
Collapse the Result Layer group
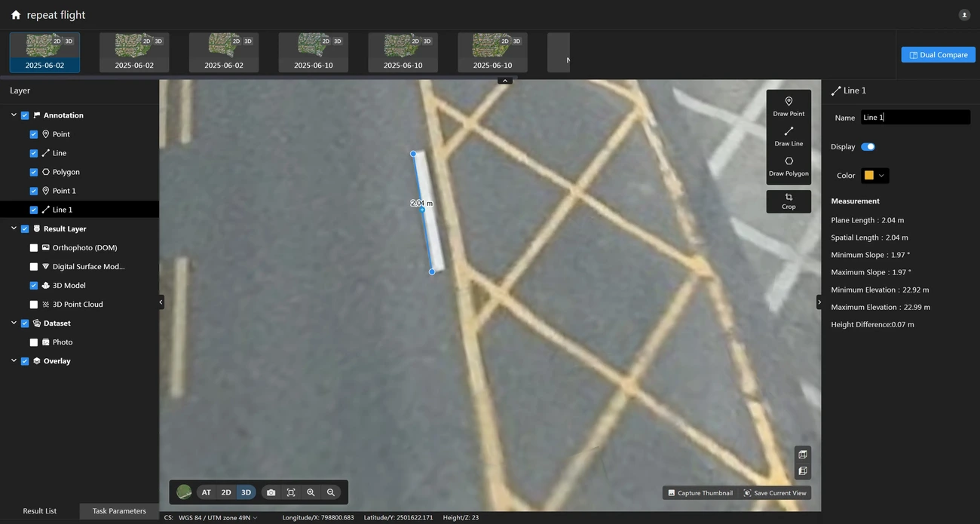pyautogui.click(x=14, y=228)
